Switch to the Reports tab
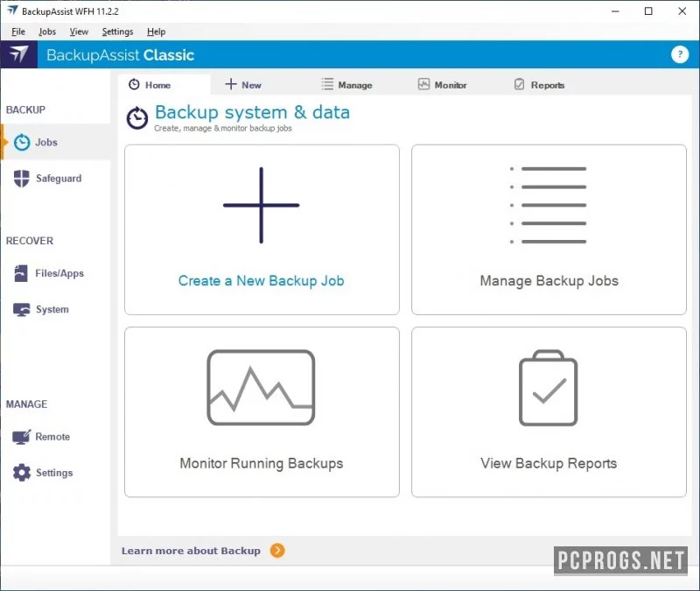This screenshot has height=591, width=700. pyautogui.click(x=539, y=84)
